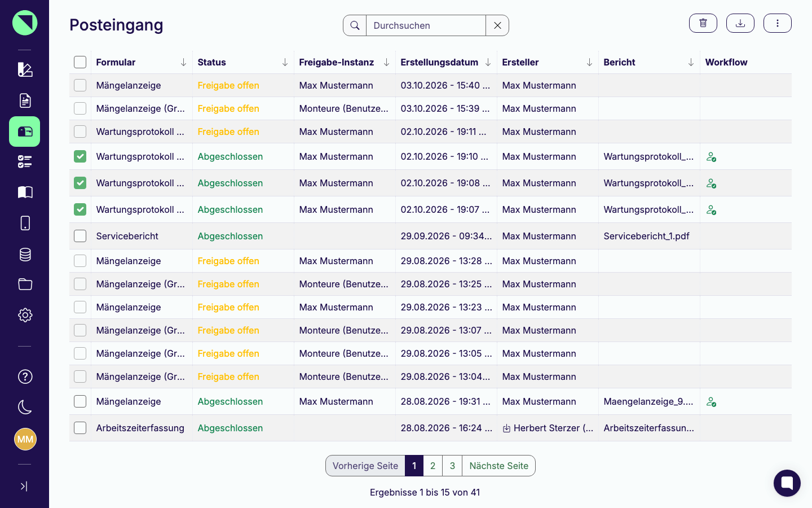The height and width of the screenshot is (508, 812).
Task: Open the Serviceberich­t_1.pdf report link
Action: click(x=646, y=236)
